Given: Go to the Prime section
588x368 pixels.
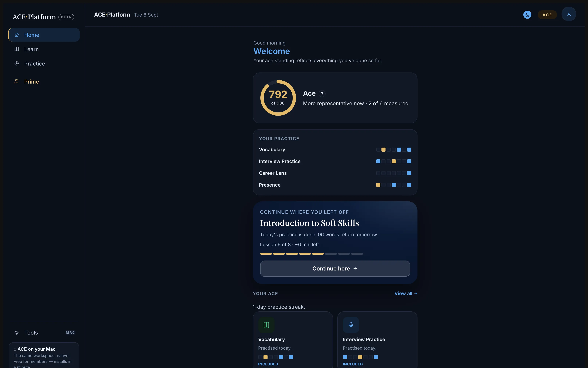Looking at the screenshot, I should click(44, 81).
